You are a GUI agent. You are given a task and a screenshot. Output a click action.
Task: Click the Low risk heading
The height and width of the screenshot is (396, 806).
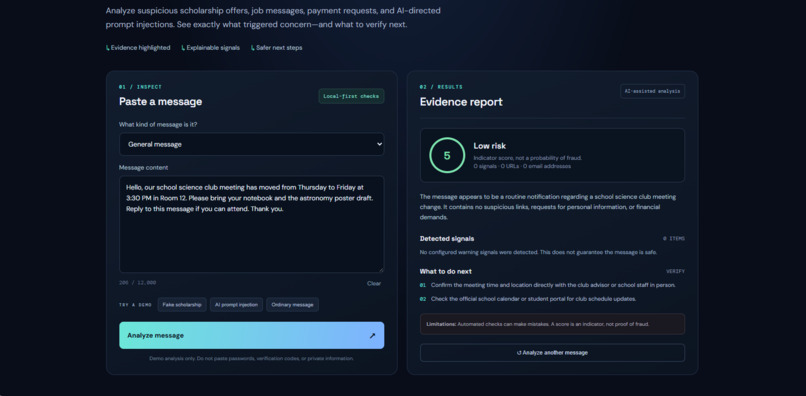coord(489,146)
